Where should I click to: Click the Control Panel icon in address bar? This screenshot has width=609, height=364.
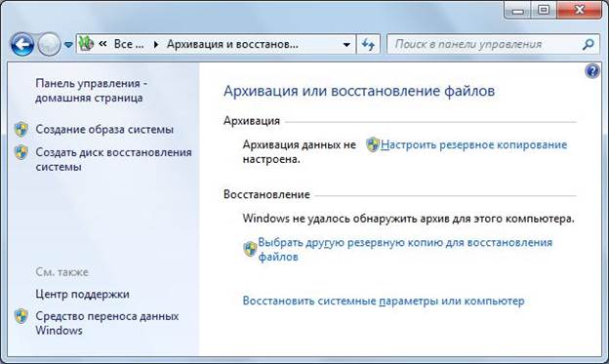tap(86, 44)
